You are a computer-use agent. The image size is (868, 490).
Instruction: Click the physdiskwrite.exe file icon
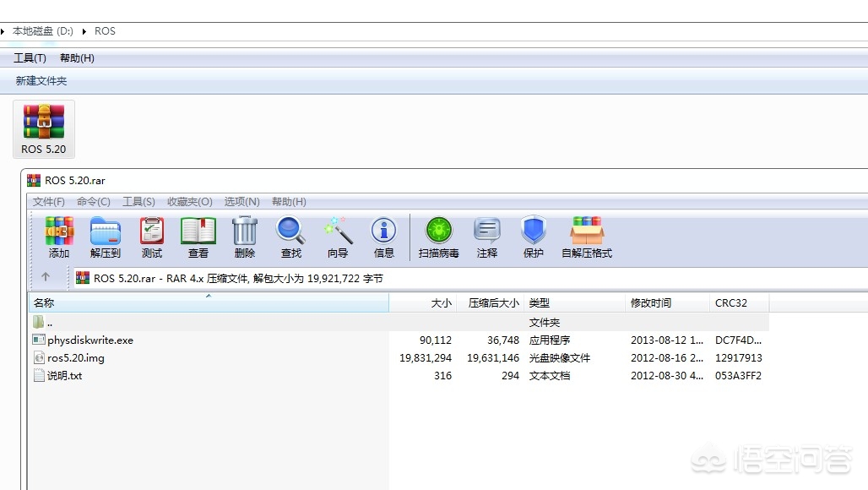pos(39,340)
